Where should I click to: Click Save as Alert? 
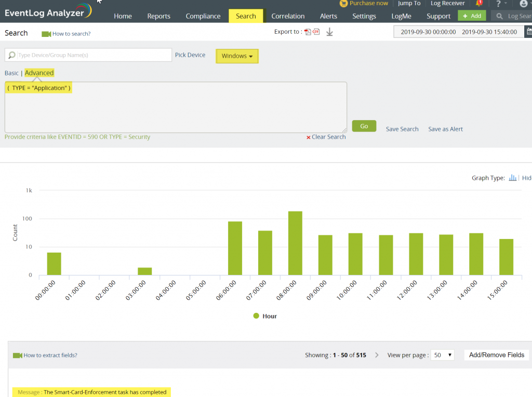(x=445, y=129)
